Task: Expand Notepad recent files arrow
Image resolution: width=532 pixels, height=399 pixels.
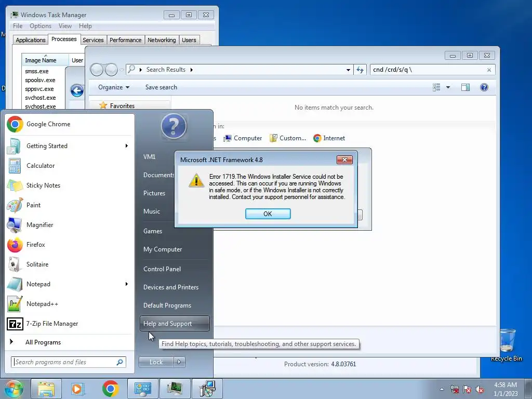Action: [x=127, y=284]
